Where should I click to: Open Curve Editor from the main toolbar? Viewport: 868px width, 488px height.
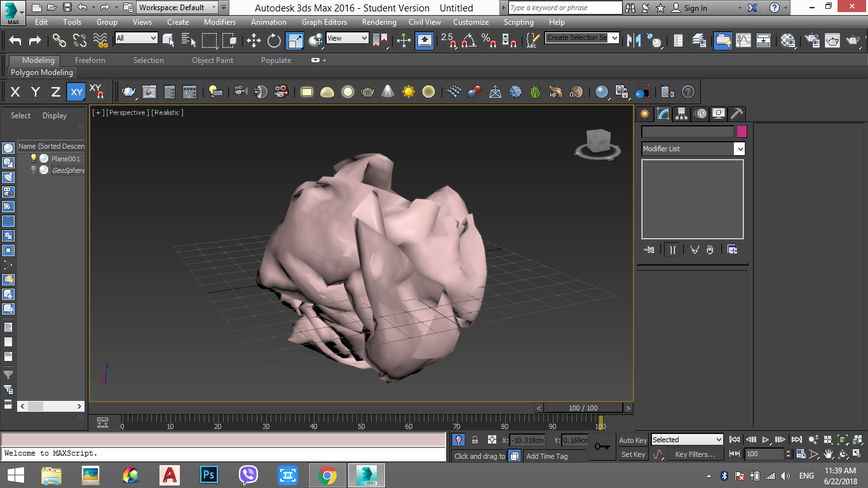[743, 41]
